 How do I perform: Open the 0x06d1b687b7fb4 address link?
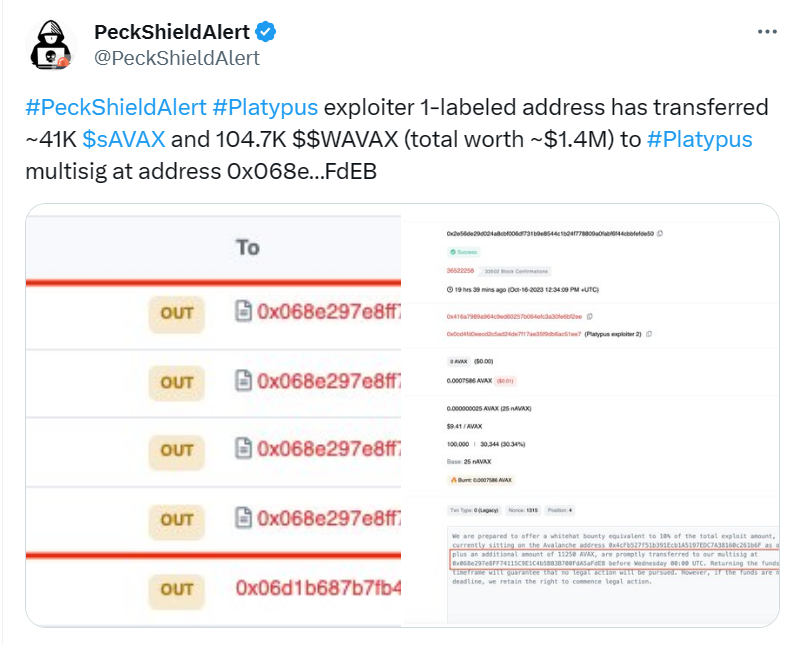coord(318,588)
